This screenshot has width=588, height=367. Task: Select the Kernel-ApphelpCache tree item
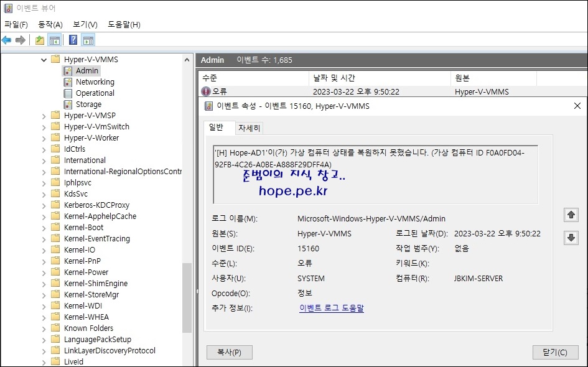pyautogui.click(x=100, y=216)
